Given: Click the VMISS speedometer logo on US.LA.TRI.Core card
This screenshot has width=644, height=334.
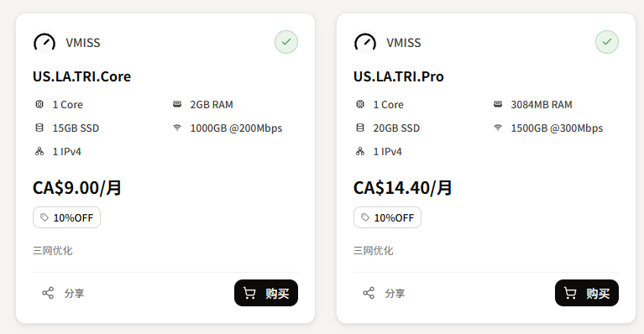Looking at the screenshot, I should (45, 42).
